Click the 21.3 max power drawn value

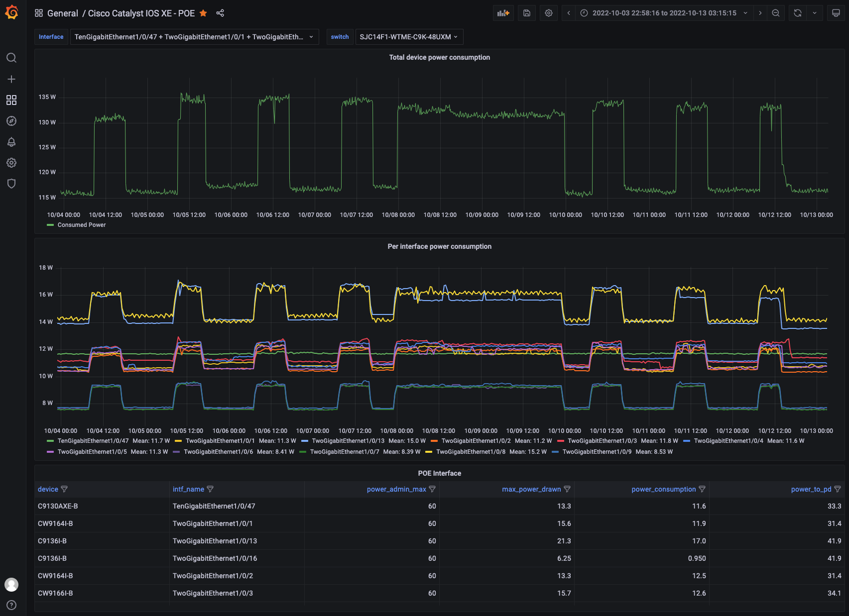564,541
